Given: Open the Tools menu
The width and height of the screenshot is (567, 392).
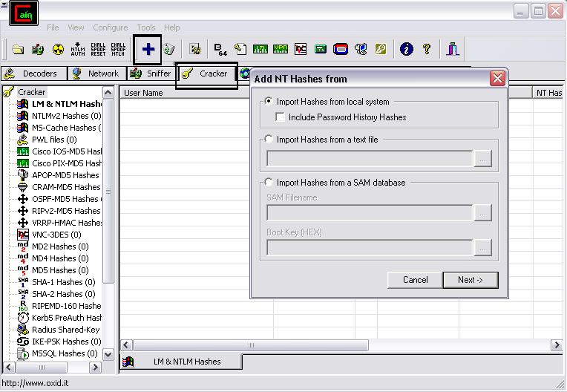Looking at the screenshot, I should (x=146, y=27).
